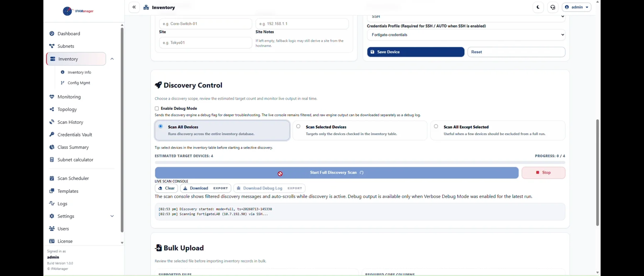Open Scan History page
644x276 pixels.
[x=70, y=122]
